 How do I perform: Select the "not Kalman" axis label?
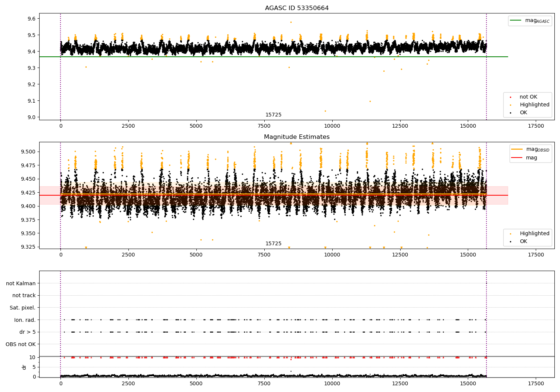point(21,283)
